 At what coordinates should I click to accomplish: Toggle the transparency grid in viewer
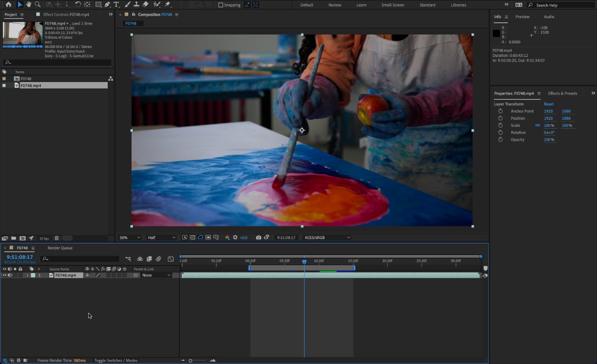192,237
